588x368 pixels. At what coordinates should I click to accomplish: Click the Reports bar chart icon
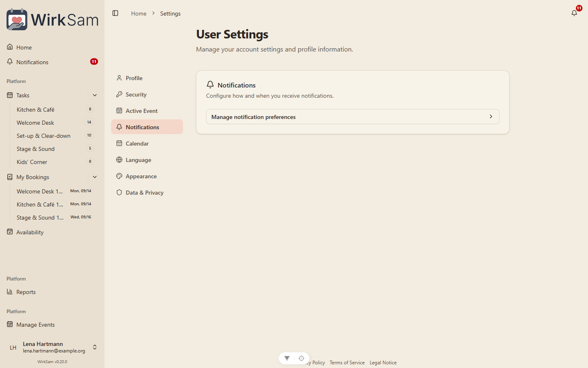click(10, 292)
